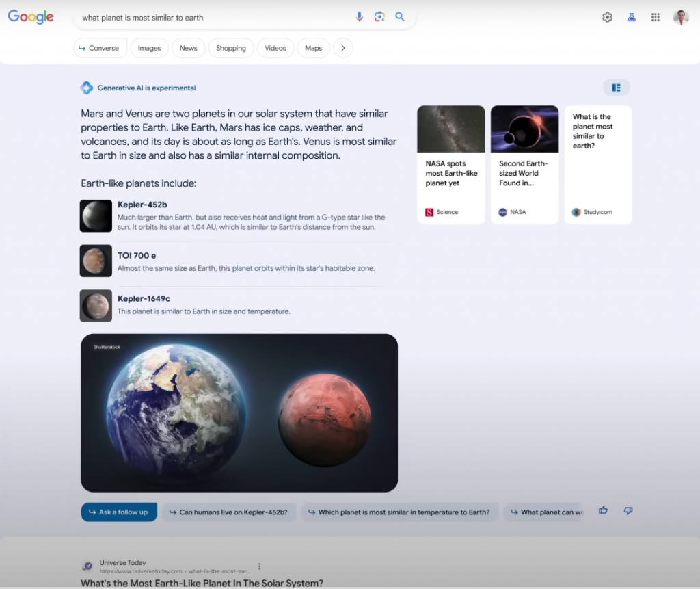Open Search Labs flask icon
This screenshot has height=589, width=700.
tap(632, 18)
